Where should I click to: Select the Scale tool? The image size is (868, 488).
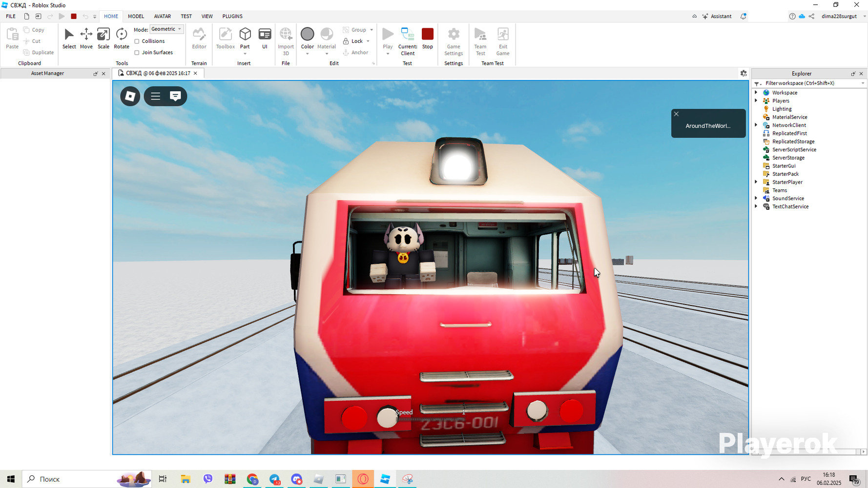(x=103, y=38)
